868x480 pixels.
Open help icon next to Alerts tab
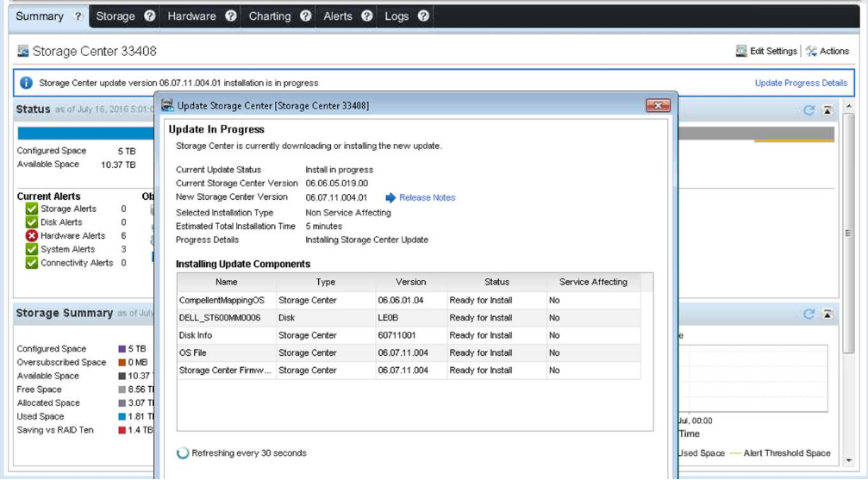[x=366, y=16]
